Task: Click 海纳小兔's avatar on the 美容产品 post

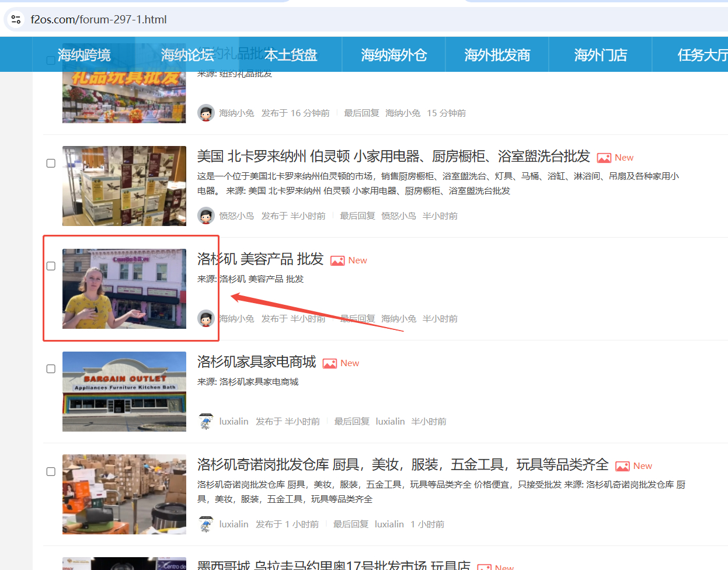Action: (x=206, y=318)
